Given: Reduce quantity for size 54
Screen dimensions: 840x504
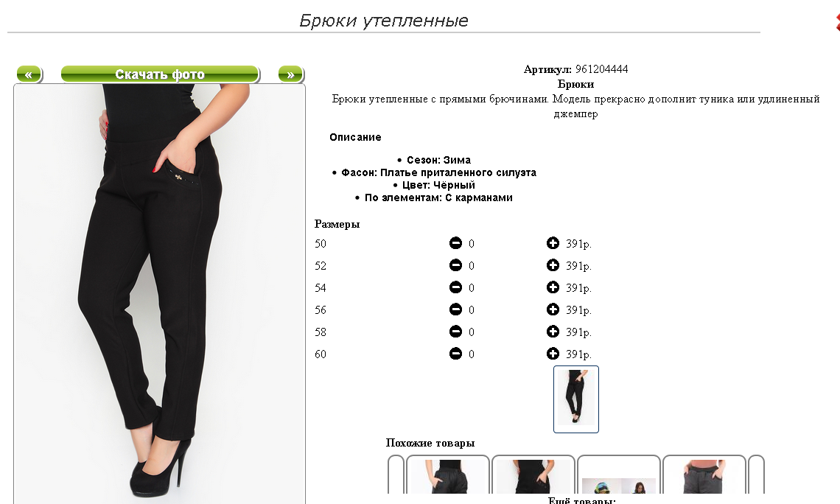Looking at the screenshot, I should click(455, 287).
